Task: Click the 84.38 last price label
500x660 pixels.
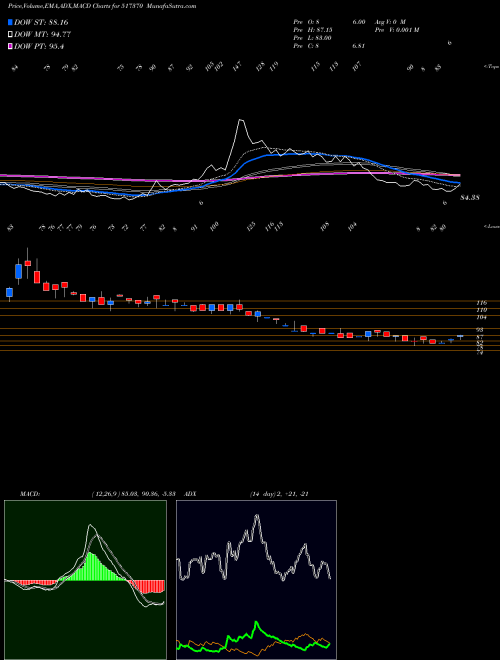Action: (x=470, y=197)
